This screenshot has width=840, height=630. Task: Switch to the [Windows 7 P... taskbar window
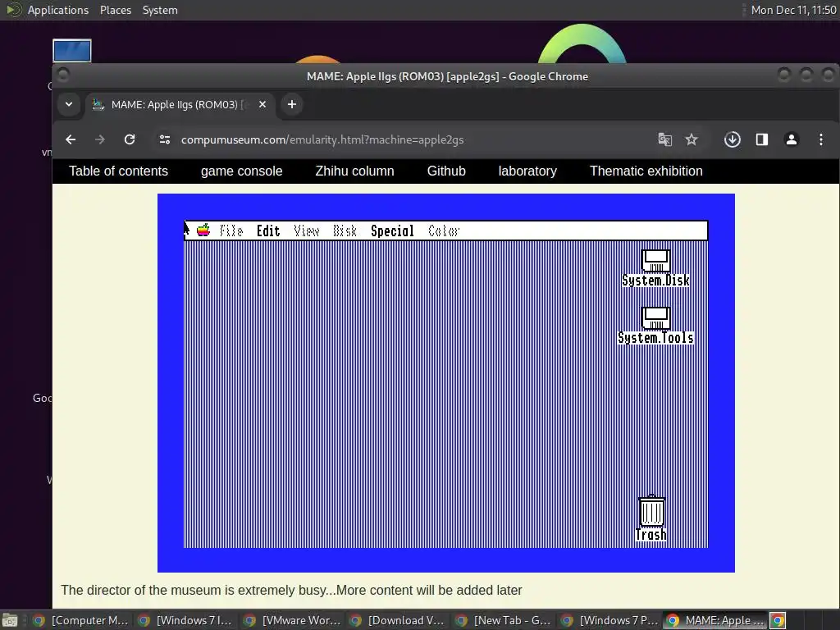click(609, 620)
